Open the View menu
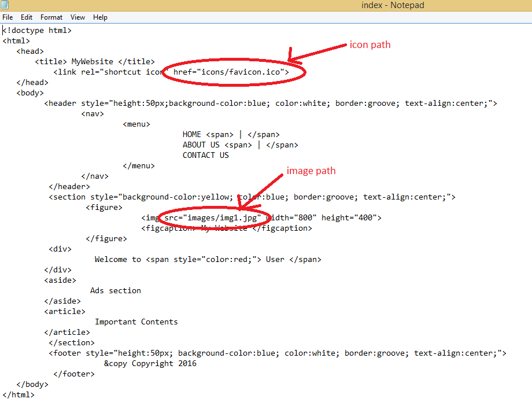This screenshot has height=406, width=532. pyautogui.click(x=77, y=17)
